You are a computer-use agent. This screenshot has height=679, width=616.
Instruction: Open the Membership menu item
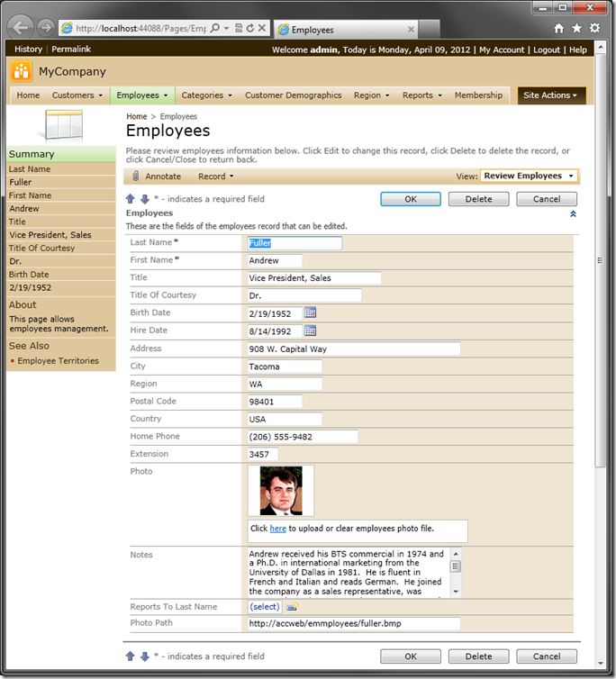click(x=478, y=95)
